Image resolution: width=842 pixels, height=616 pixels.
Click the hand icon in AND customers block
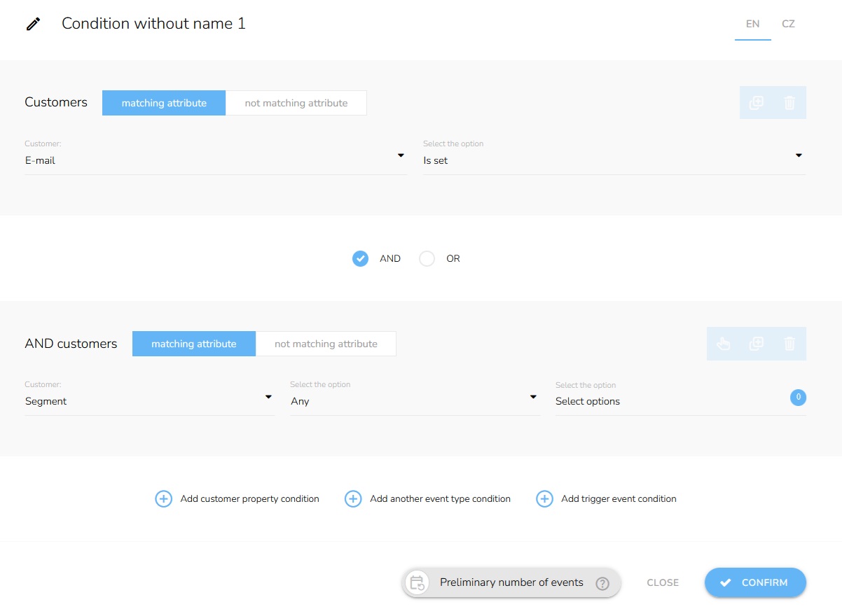coord(723,344)
